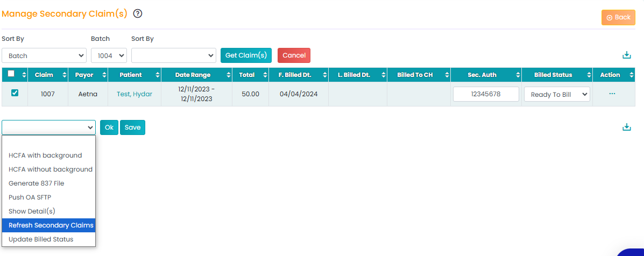
Task: Select HCFA with background option
Action: tap(48, 155)
